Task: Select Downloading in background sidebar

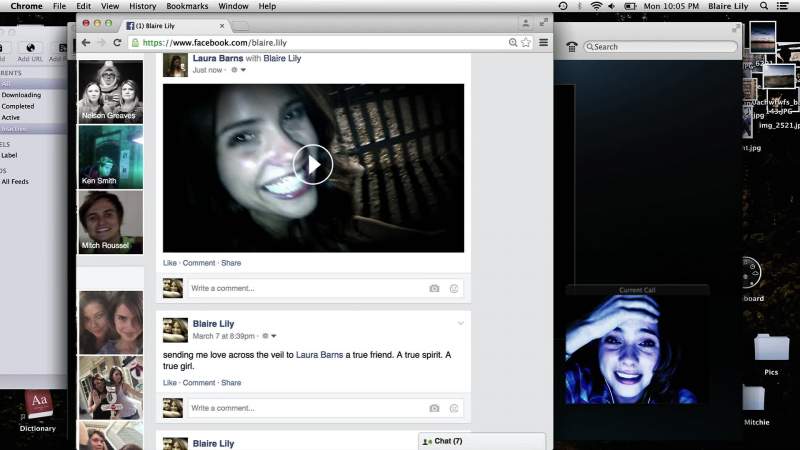Action: point(21,95)
